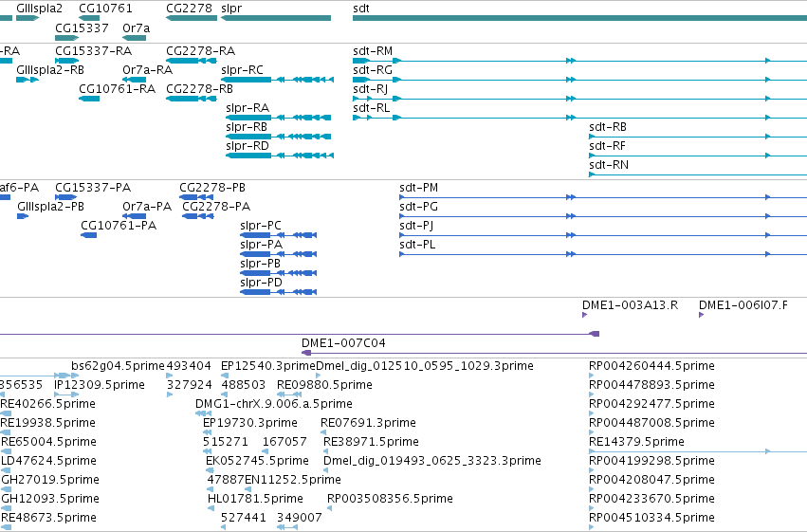Select the sdt-RB transcript line
This screenshot has width=807, height=532.
pos(698,137)
